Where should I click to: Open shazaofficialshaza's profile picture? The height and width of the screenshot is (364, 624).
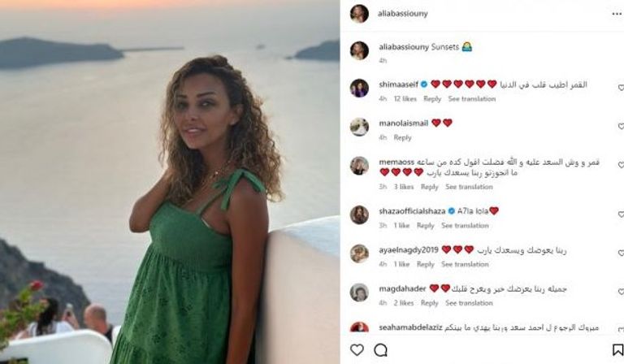coord(359,214)
